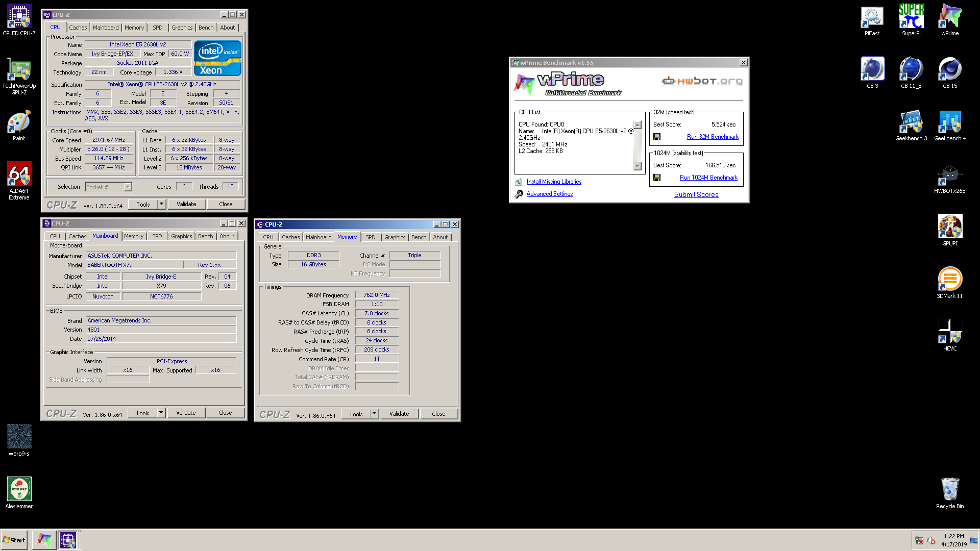
Task: Click Close in Mainboard CPU-Z window
Action: [225, 413]
